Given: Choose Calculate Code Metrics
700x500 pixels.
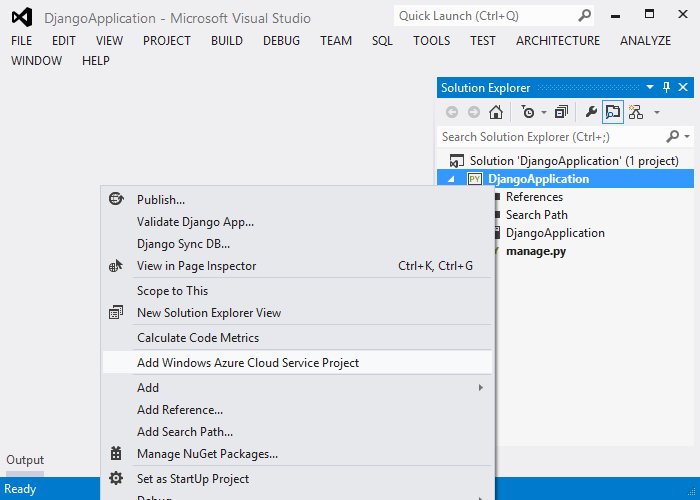Looking at the screenshot, I should pos(297,338).
